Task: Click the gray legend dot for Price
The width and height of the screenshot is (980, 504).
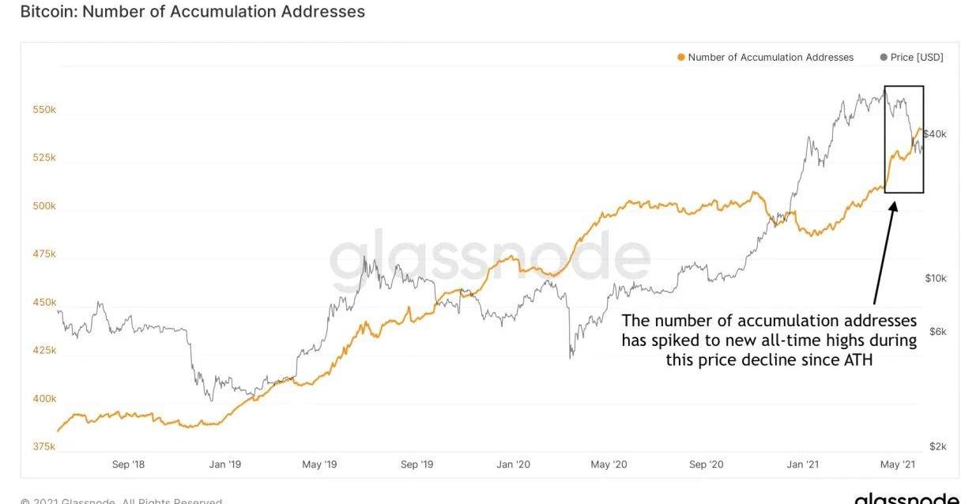Action: click(x=884, y=58)
